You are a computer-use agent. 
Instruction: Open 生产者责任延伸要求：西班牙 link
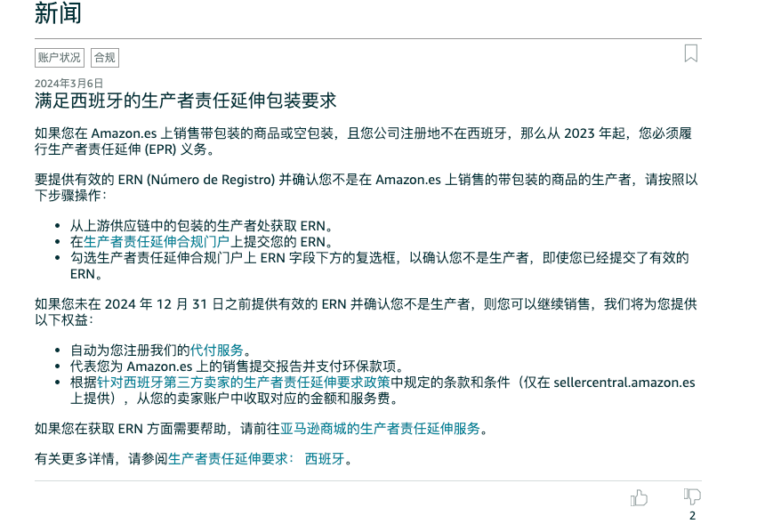pos(256,459)
